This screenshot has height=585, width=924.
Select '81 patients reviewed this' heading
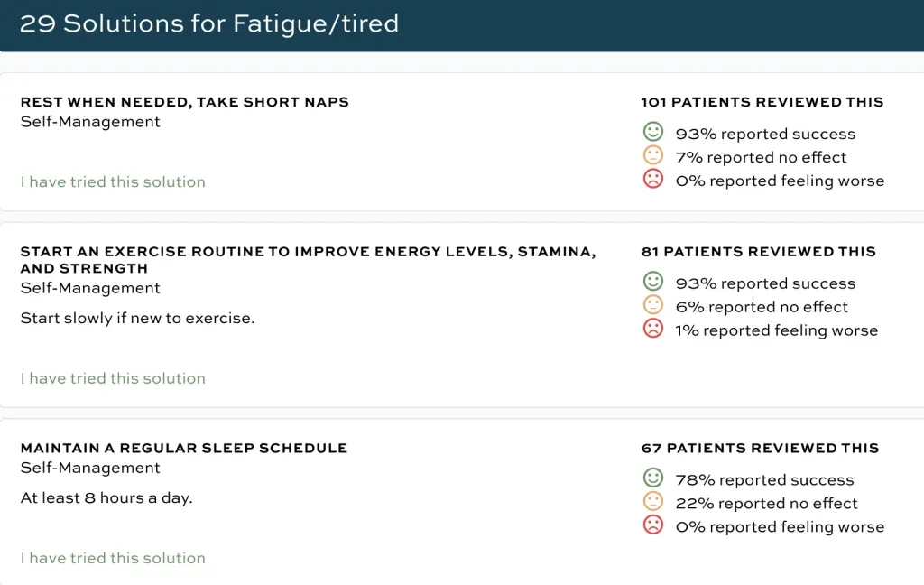(x=758, y=252)
